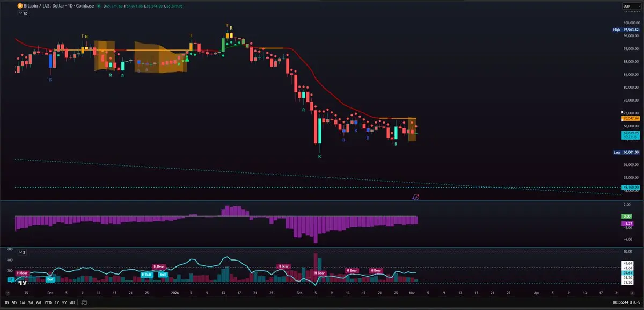Click the H Bear label near 2026
The width and height of the screenshot is (644, 310).
(x=159, y=266)
